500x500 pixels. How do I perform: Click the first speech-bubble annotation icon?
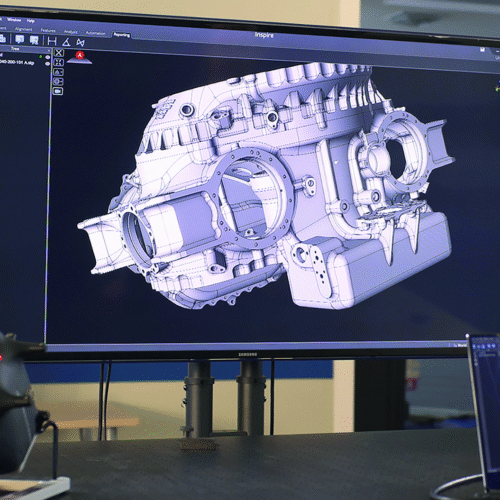pyautogui.click(x=20, y=40)
